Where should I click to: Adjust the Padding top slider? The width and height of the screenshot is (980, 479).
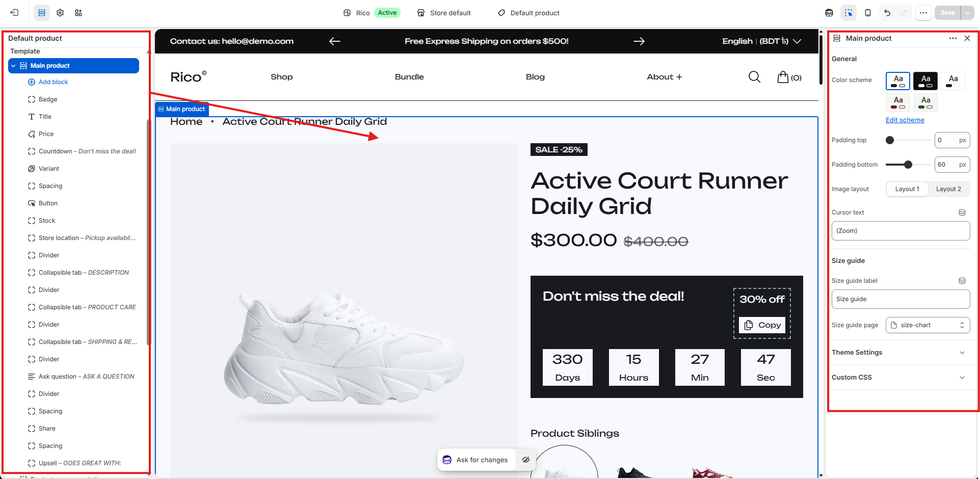tap(908, 140)
